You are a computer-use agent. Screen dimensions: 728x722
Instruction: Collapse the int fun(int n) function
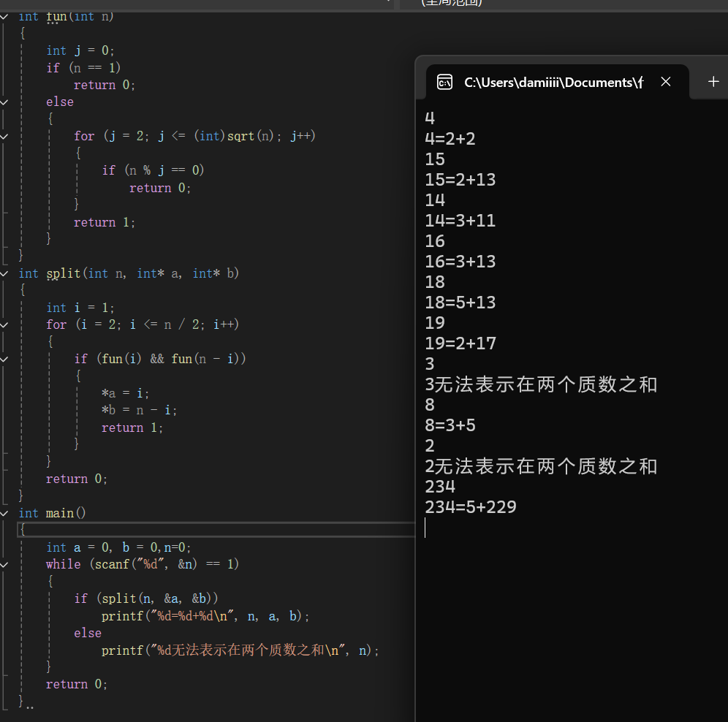point(4,17)
